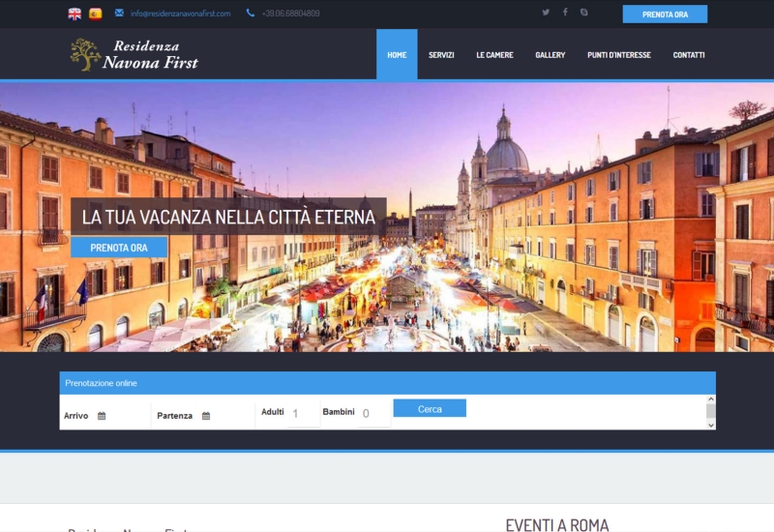Click the booking widget scroll-up arrow

tap(711, 399)
